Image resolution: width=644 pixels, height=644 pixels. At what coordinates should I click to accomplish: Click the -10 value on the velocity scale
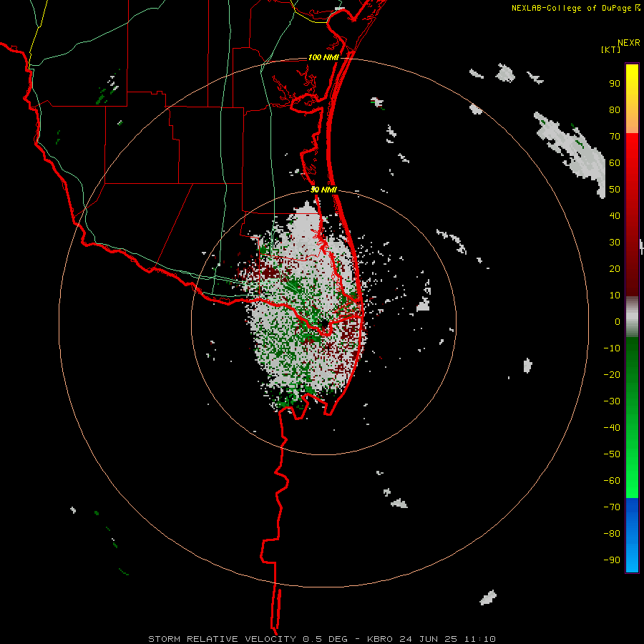pyautogui.click(x=612, y=348)
